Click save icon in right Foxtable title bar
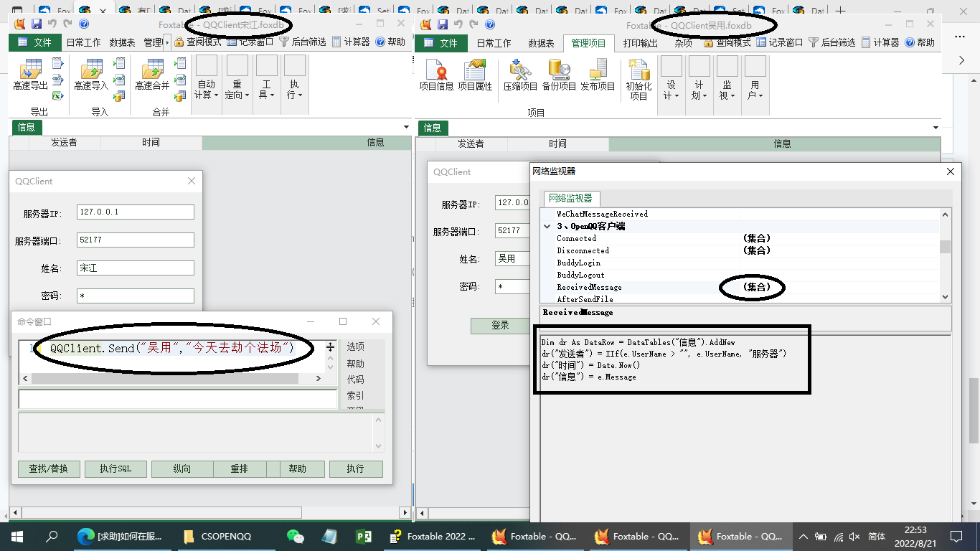The height and width of the screenshot is (551, 980). (443, 24)
